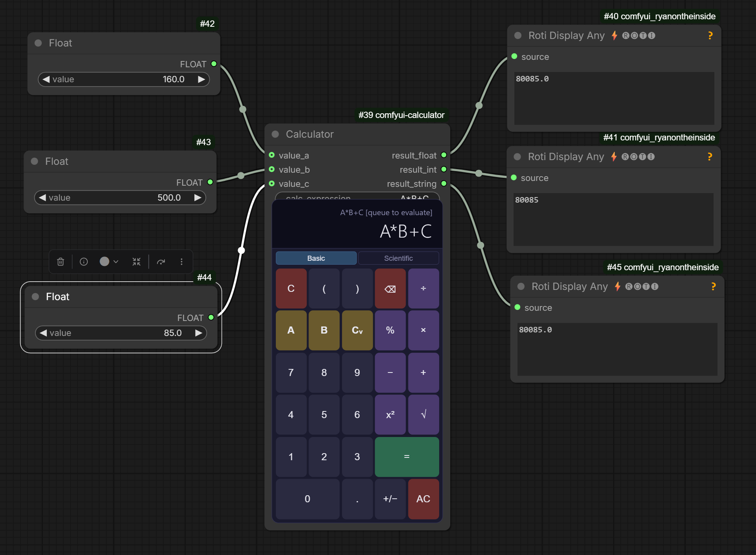Toggle collapse dot on Float node #42

coord(38,43)
